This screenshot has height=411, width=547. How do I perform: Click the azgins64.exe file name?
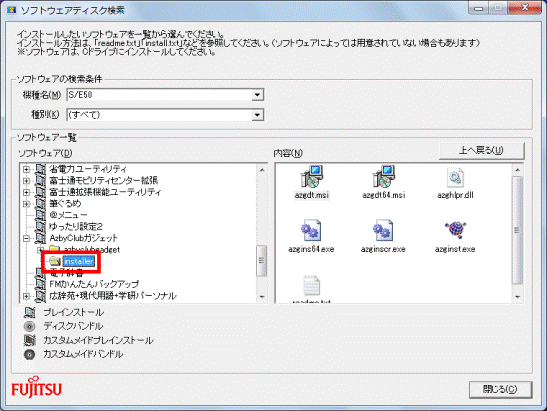pos(311,249)
